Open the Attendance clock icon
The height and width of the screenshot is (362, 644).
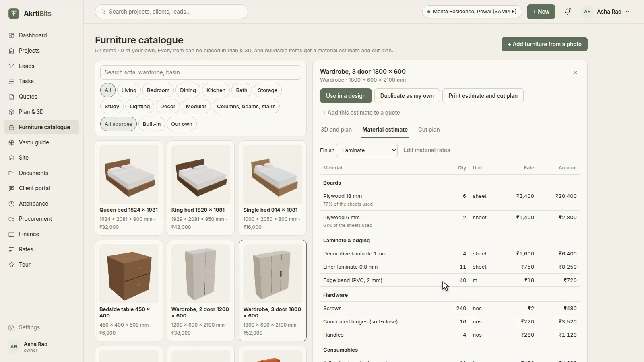[x=11, y=204]
